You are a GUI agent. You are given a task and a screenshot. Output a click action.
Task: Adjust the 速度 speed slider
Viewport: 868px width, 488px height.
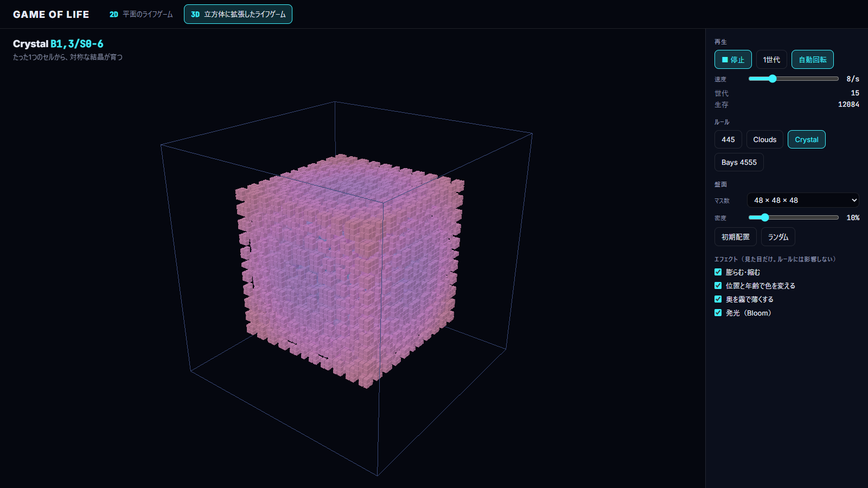(794, 79)
